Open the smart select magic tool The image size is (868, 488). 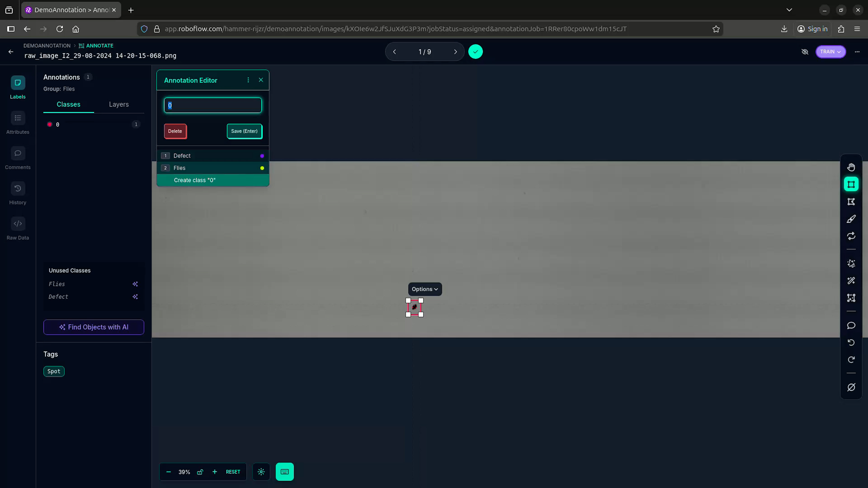(851, 263)
